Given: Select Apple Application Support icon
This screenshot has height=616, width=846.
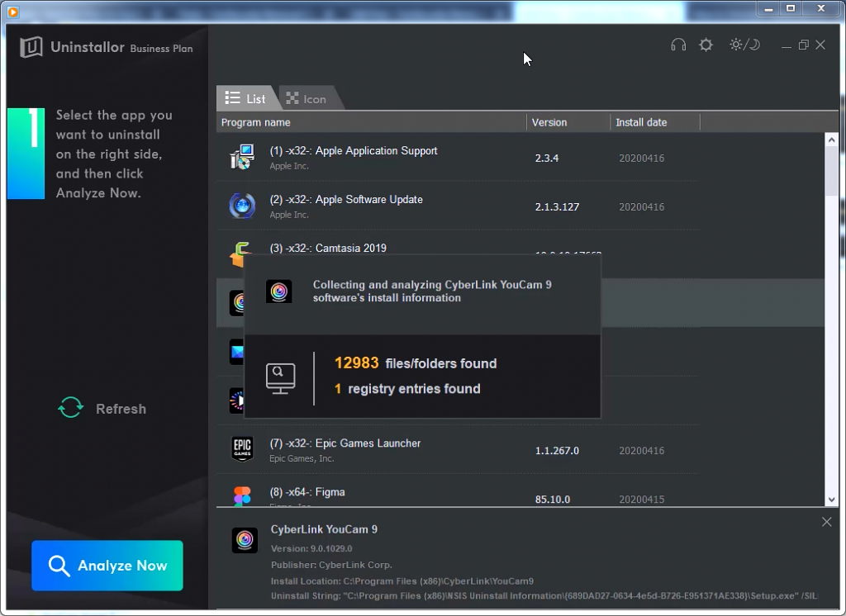Looking at the screenshot, I should coord(242,157).
